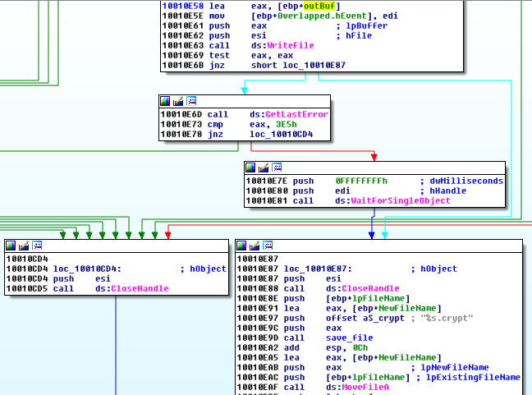Click the pencil icon on loc_10010CD4 block
532x395 pixels.
[x=24, y=245]
